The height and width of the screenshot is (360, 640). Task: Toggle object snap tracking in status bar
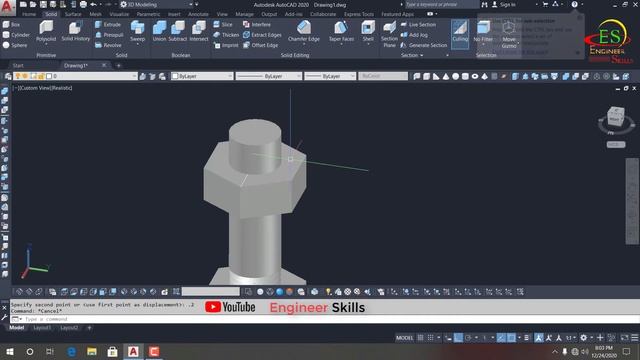[x=501, y=338]
